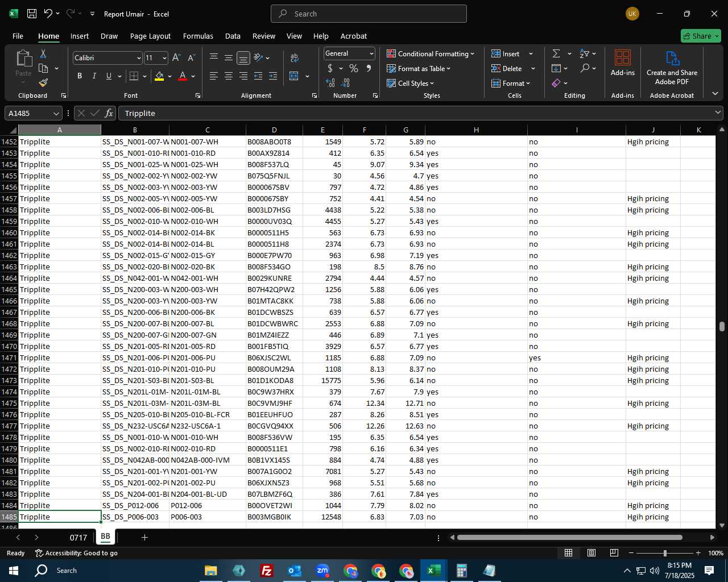Click the Paste clipboard icon
The width and height of the screenshot is (728, 582).
coord(23,59)
